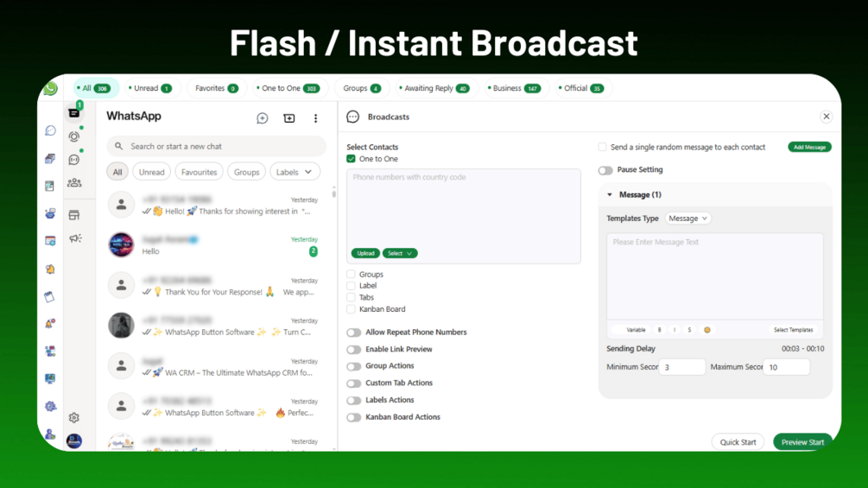This screenshot has height=488, width=868.
Task: Open the Status ring icon
Action: [x=74, y=136]
